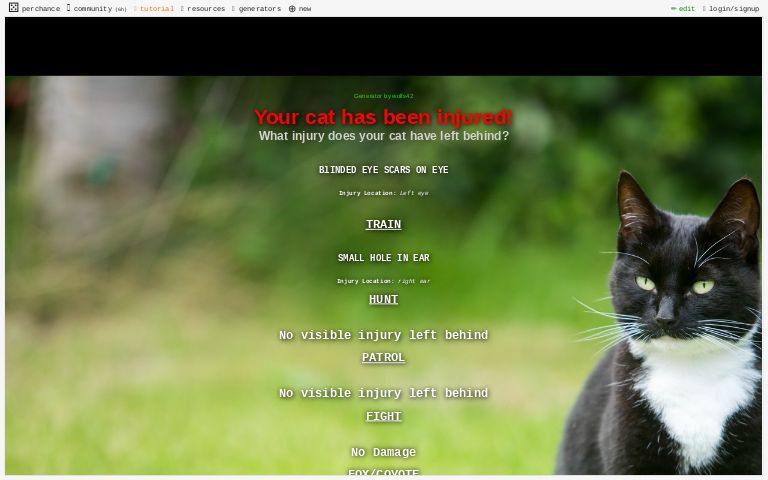Go to the resources section
The image size is (768, 480).
(x=205, y=8)
